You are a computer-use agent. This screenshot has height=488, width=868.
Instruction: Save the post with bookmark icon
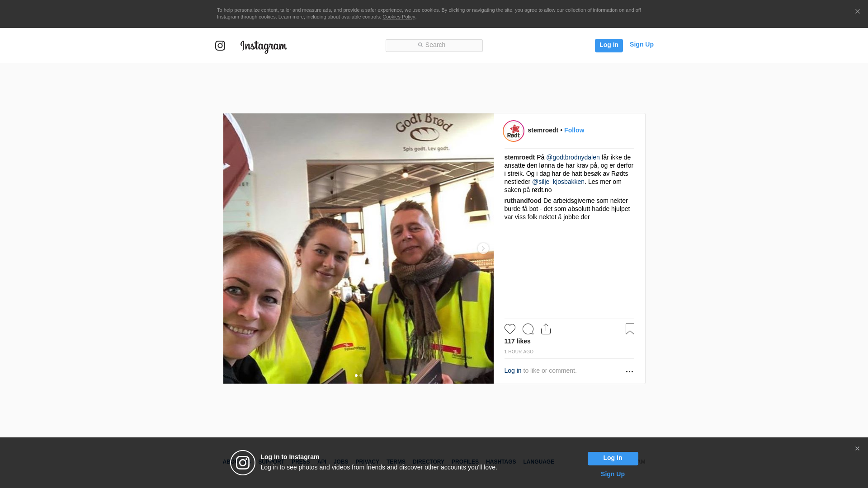tap(630, 329)
